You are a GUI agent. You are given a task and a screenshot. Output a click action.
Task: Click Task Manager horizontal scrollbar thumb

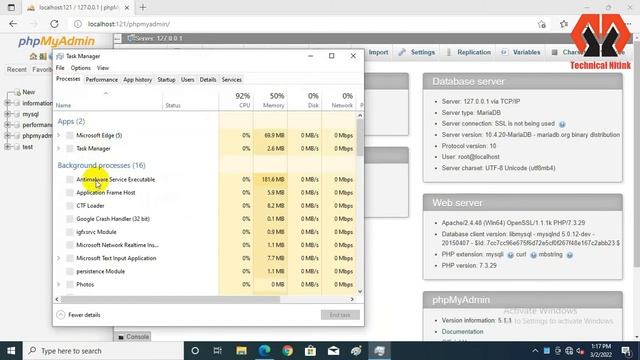[x=170, y=299]
